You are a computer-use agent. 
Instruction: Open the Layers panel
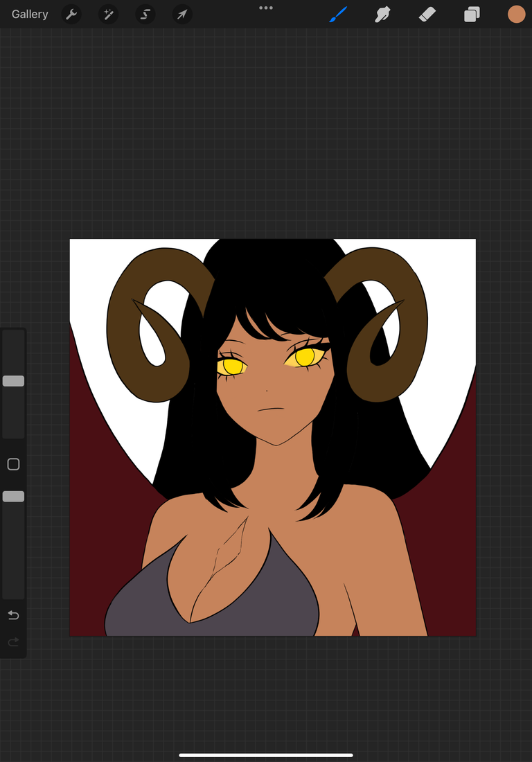[x=472, y=15]
